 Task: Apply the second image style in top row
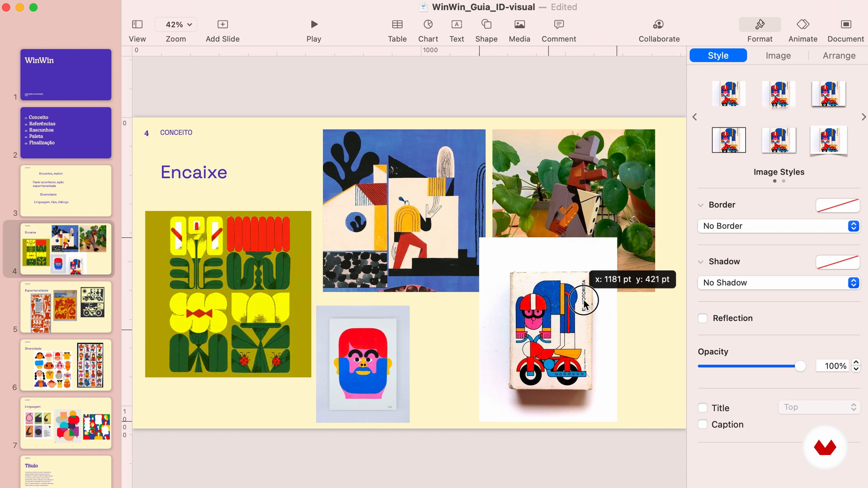point(779,94)
